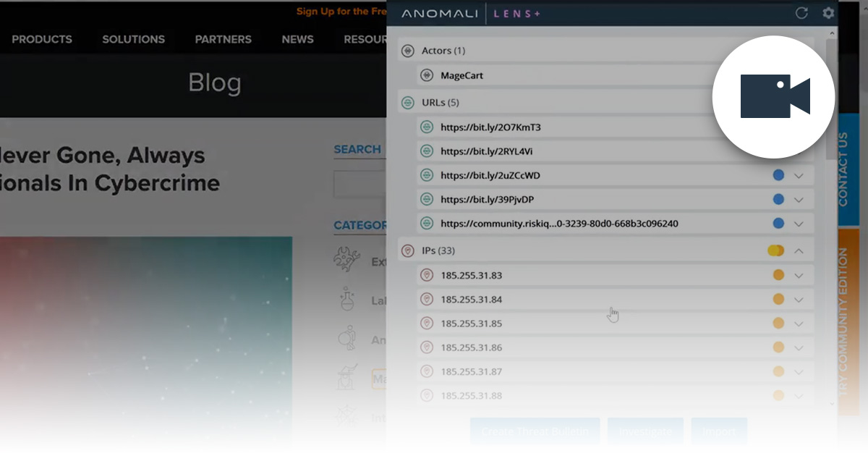This screenshot has height=456, width=868.
Task: Click the video camera badge icon
Action: coord(775,96)
